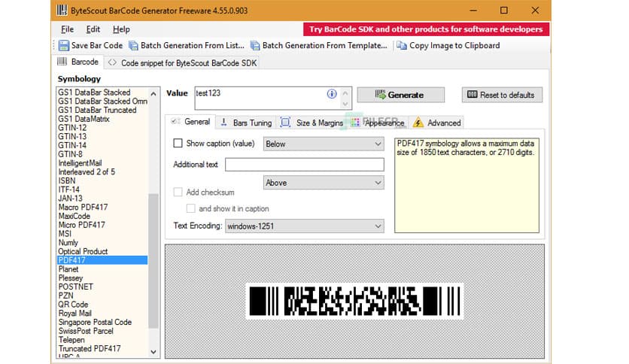
Task: Click the Copy Image to Clipboard icon
Action: tap(402, 45)
